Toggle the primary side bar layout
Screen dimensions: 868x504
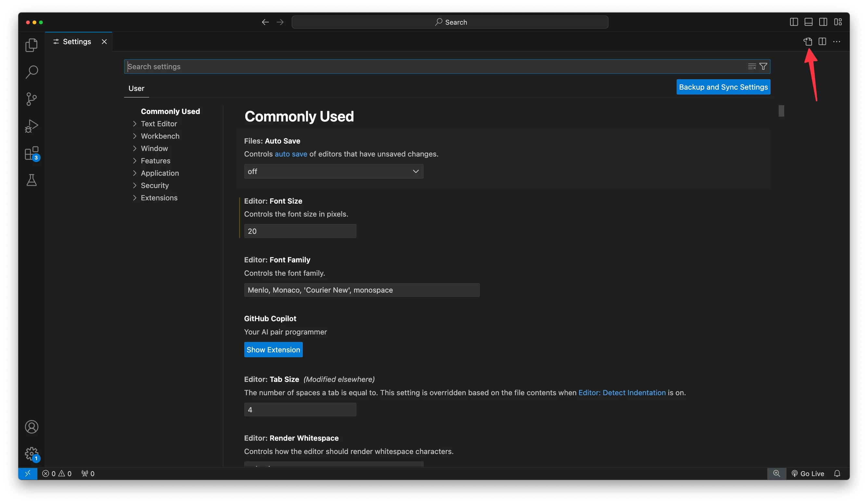tap(794, 22)
